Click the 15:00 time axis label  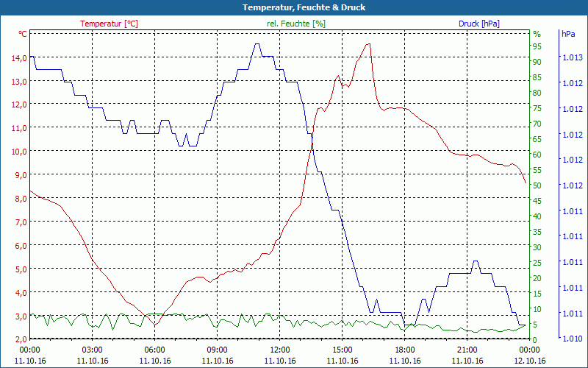342,350
